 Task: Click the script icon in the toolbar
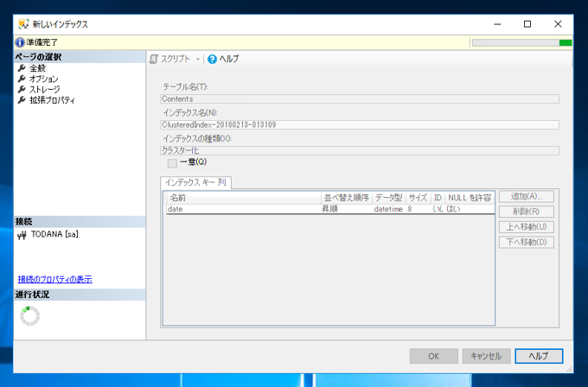[x=154, y=60]
